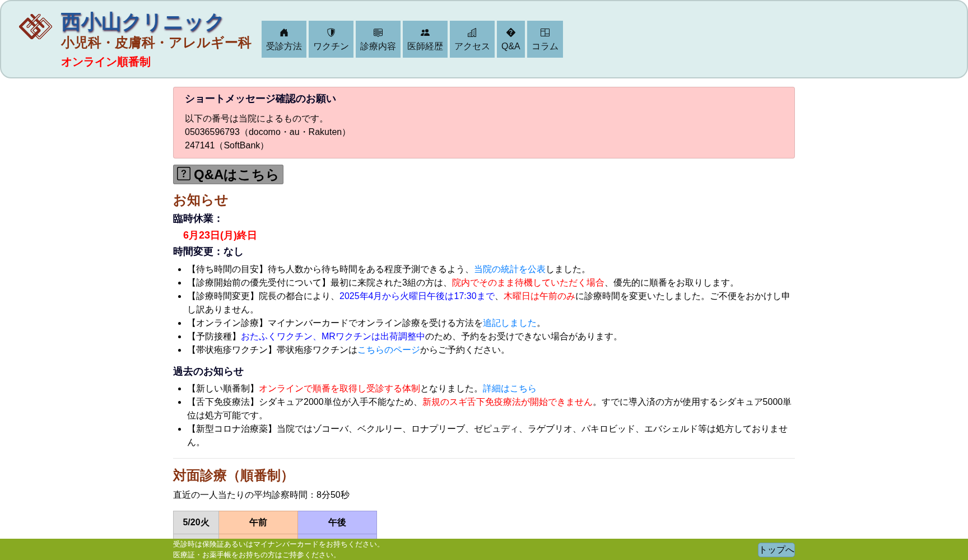Click the オンライン順番制 red label
The width and height of the screenshot is (968, 560).
point(106,62)
